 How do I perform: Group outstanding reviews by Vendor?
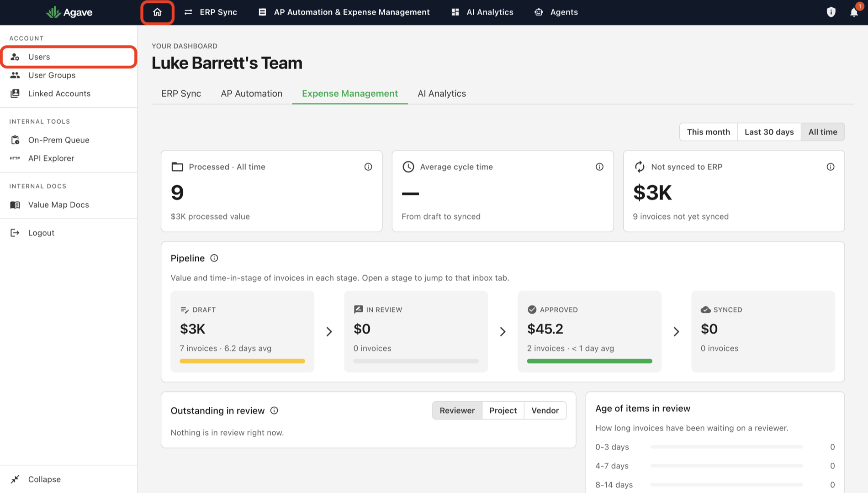(545, 410)
